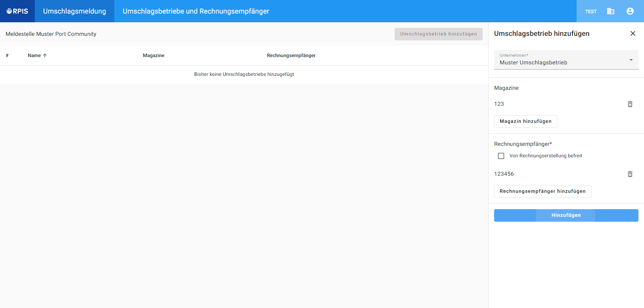Open the company building icon in header

(x=611, y=11)
